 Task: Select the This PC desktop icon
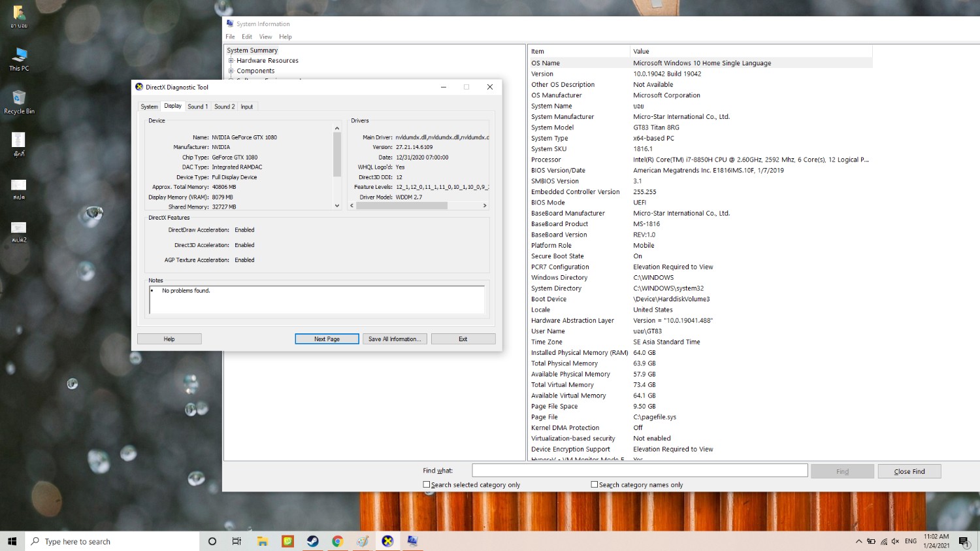(19, 58)
